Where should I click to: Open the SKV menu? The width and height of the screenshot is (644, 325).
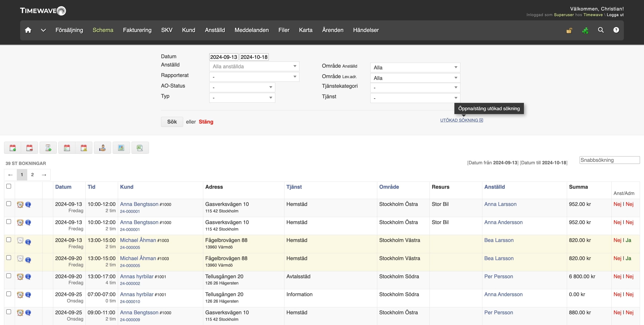167,30
